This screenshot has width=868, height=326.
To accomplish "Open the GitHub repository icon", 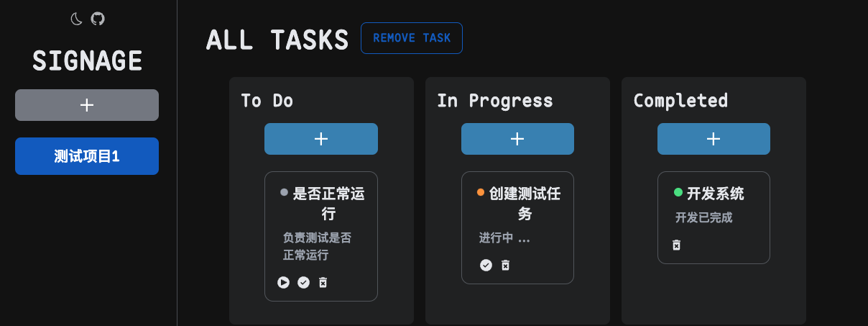I will point(98,19).
